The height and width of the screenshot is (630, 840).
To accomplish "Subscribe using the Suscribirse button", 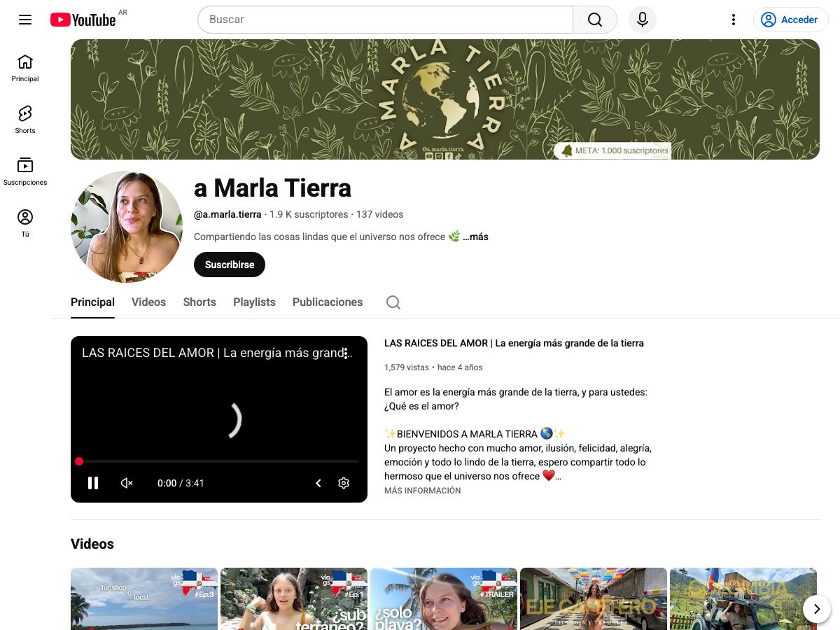I will click(x=229, y=265).
